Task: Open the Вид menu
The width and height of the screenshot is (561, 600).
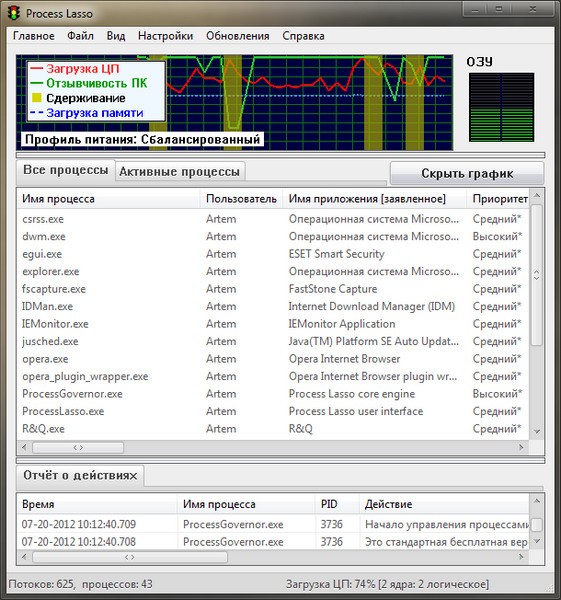Action: [x=116, y=36]
